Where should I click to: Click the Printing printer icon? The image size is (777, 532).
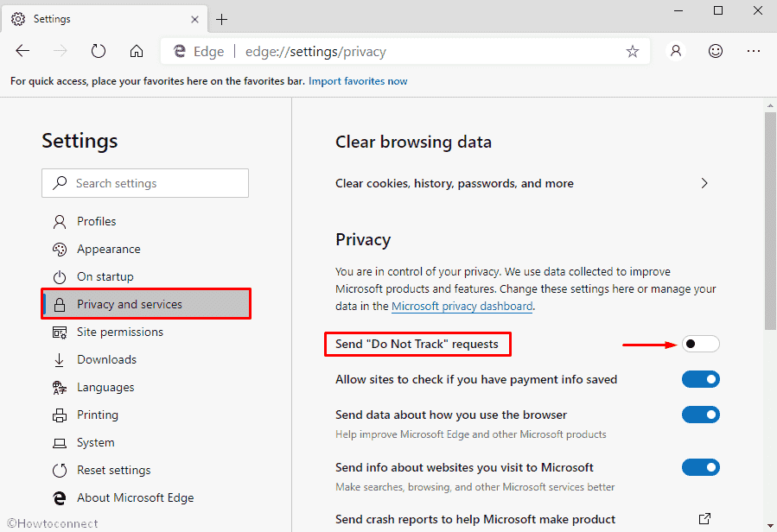pos(60,415)
